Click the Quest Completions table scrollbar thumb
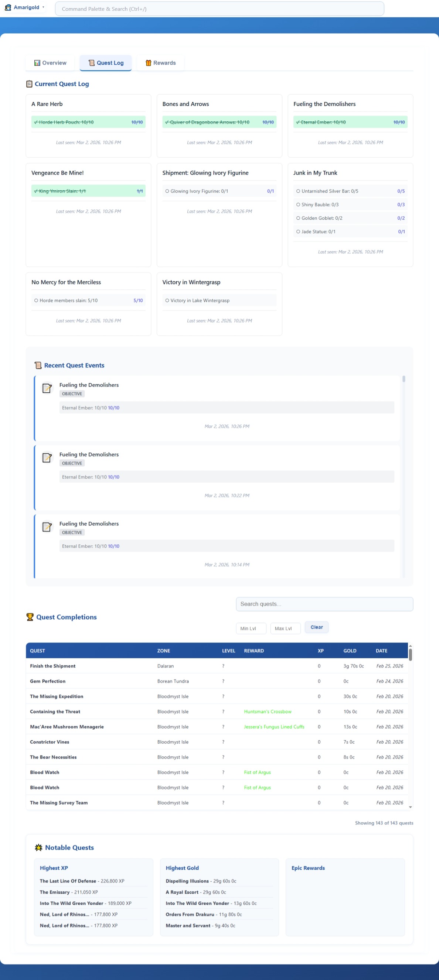 [410, 654]
